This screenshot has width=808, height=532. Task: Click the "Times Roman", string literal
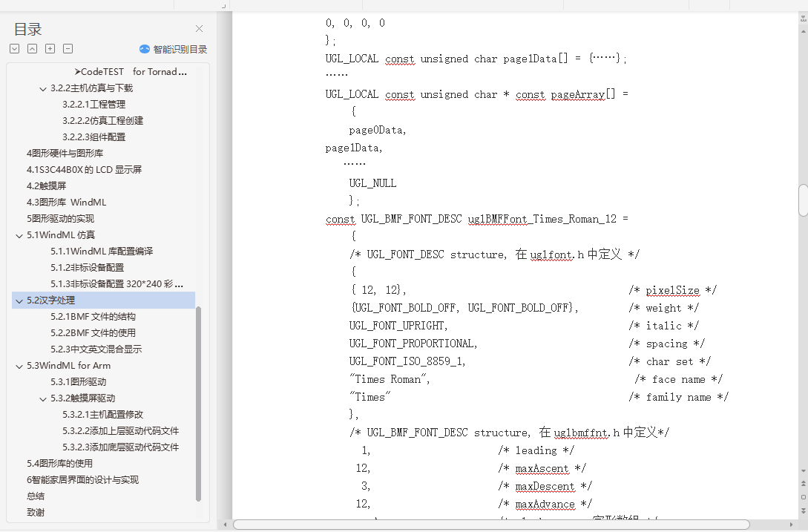coord(390,379)
